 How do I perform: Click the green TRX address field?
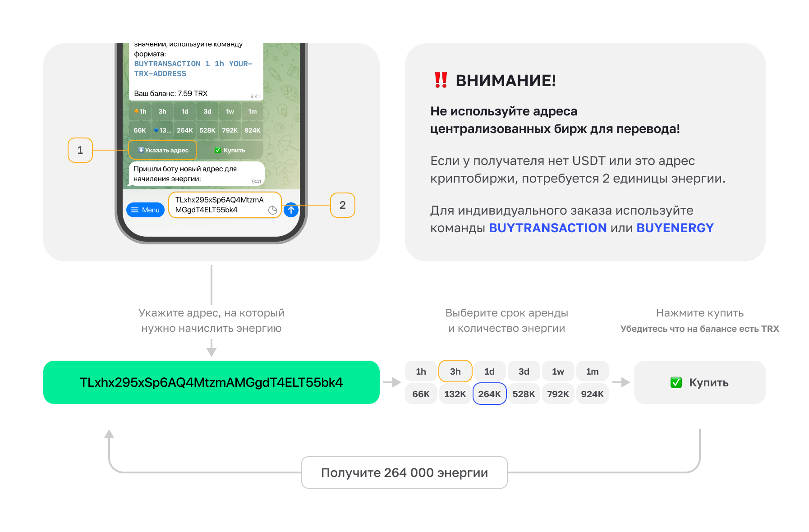tap(211, 382)
